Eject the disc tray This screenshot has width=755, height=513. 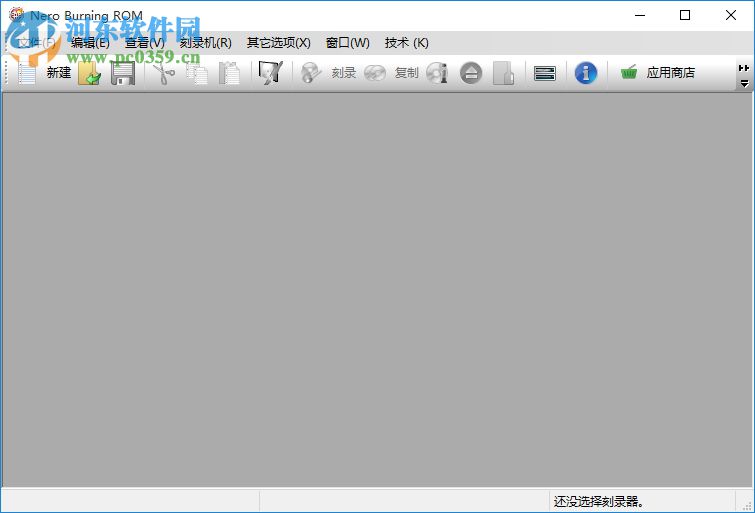(471, 73)
